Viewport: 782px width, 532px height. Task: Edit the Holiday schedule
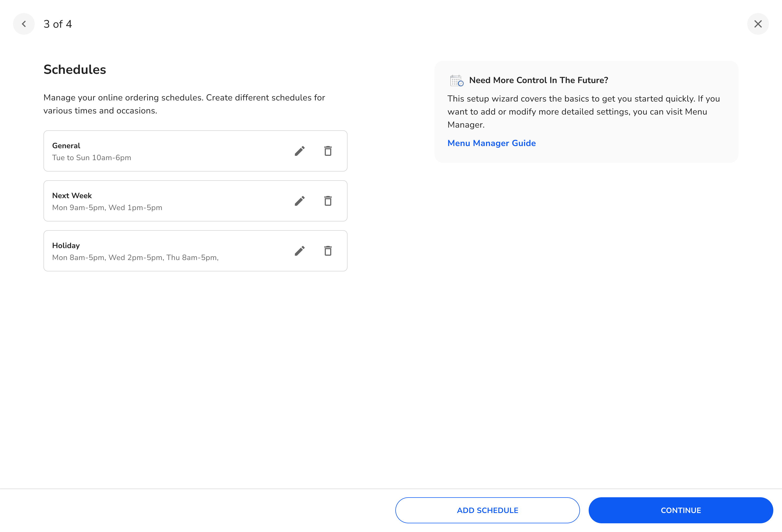pyautogui.click(x=300, y=251)
